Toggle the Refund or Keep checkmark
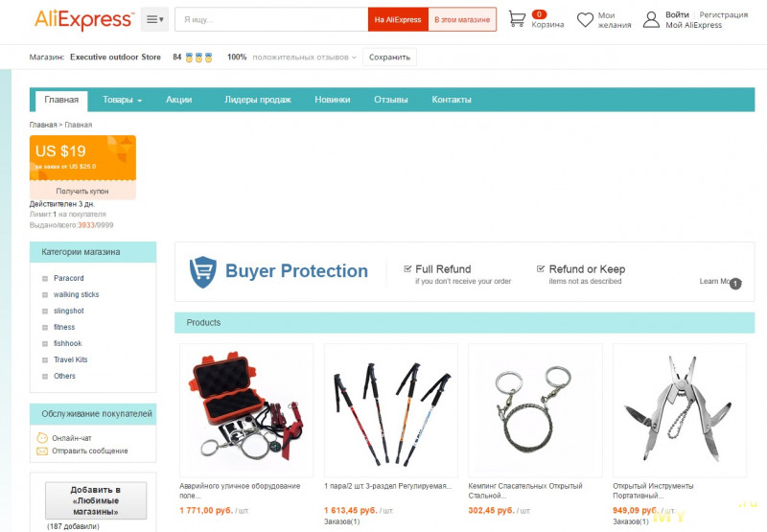Viewport: 767px width, 532px height. pos(541,268)
